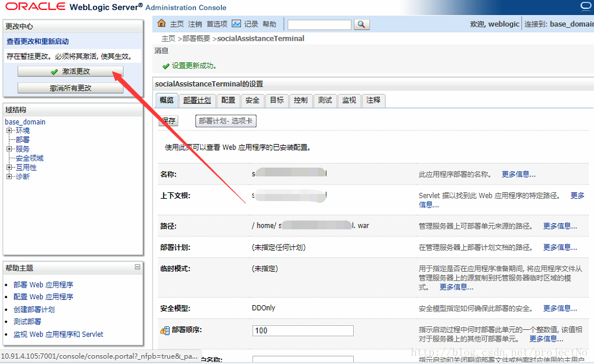
Task: Click 部署概要 breadcrumb link
Action: [196, 39]
